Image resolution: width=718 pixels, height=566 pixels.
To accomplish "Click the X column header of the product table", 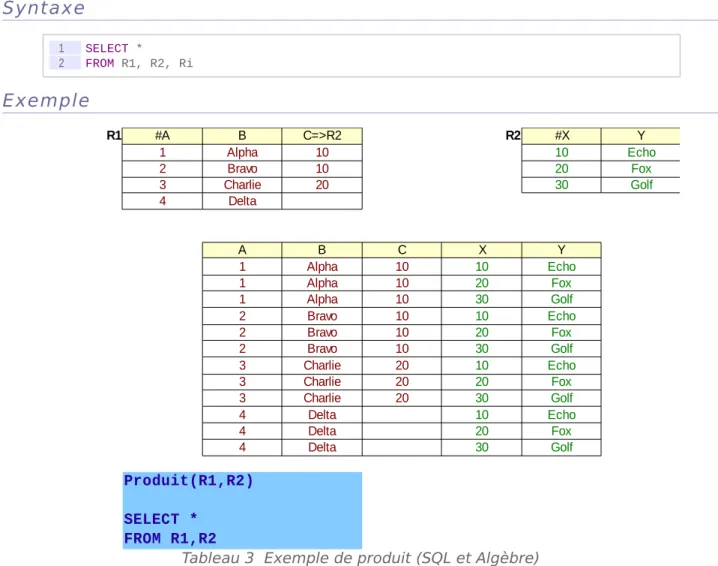I will point(482,250).
